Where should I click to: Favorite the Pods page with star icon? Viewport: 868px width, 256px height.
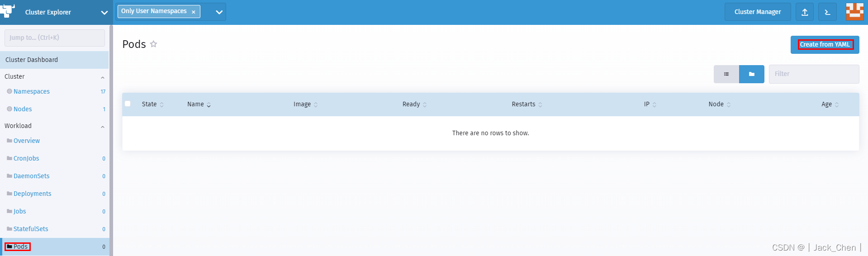click(153, 44)
